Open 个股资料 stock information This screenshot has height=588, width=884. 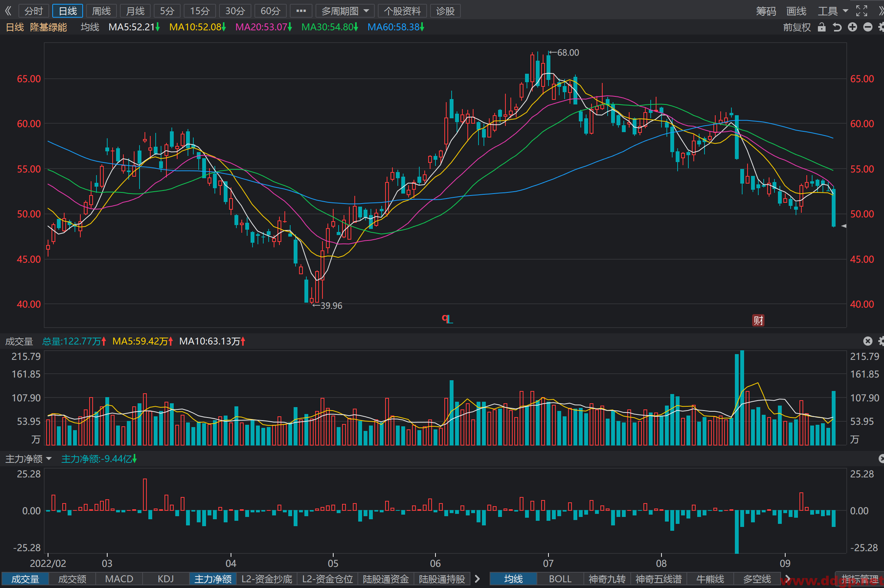402,11
